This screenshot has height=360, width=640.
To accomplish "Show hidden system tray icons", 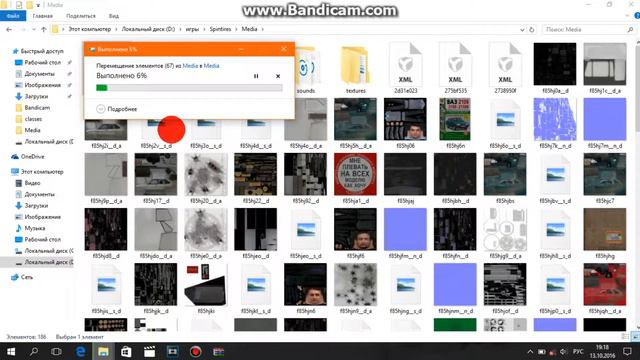I will [530, 351].
